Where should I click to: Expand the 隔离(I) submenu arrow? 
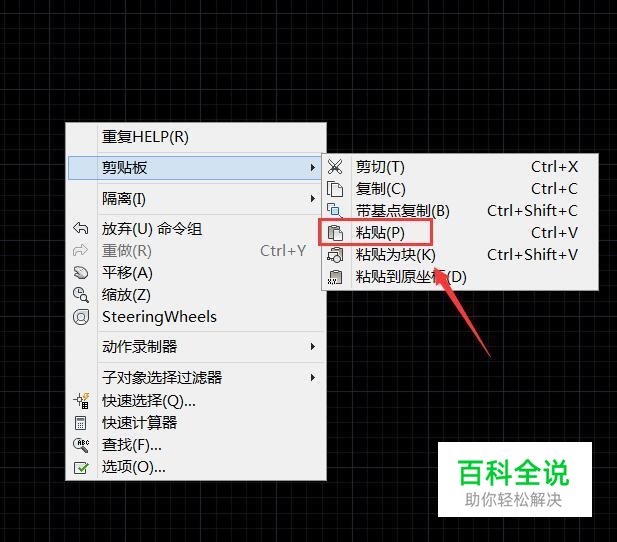click(x=313, y=198)
